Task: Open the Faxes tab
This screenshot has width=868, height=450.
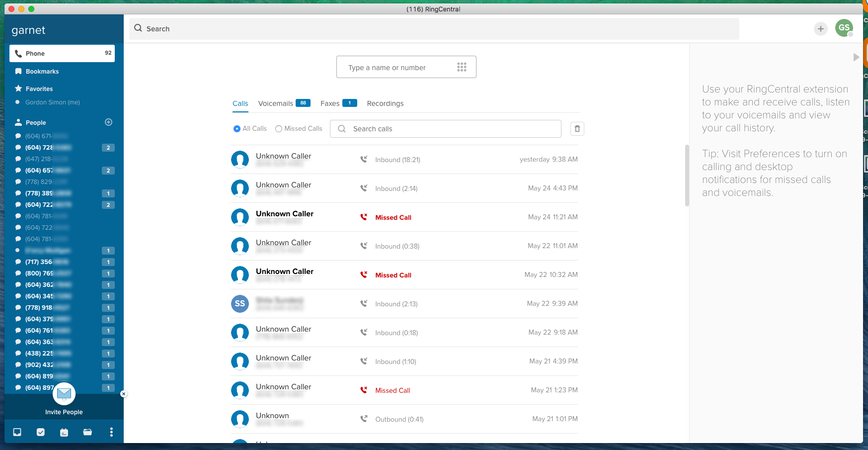Action: point(330,103)
